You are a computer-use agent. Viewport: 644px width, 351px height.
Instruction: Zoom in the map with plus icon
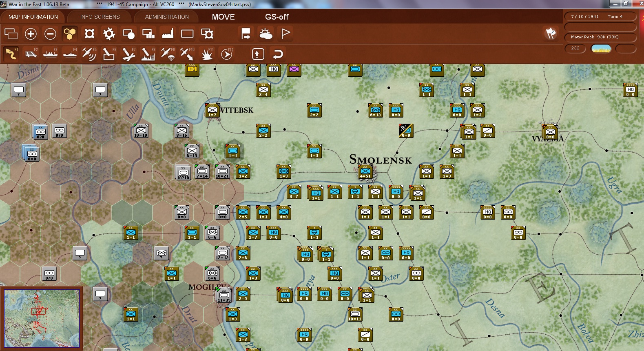tap(31, 34)
